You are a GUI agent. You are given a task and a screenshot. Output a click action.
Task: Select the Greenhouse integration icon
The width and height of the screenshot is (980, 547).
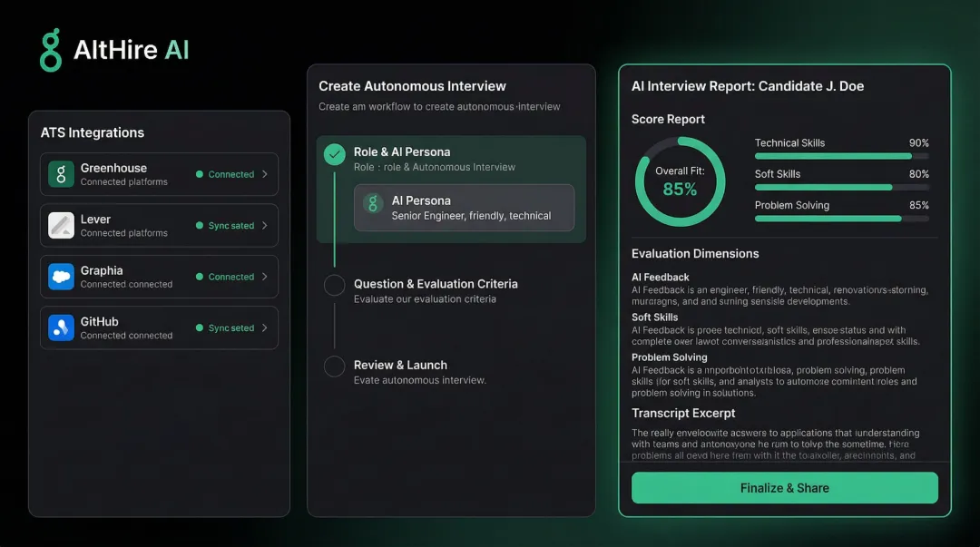[x=60, y=173]
